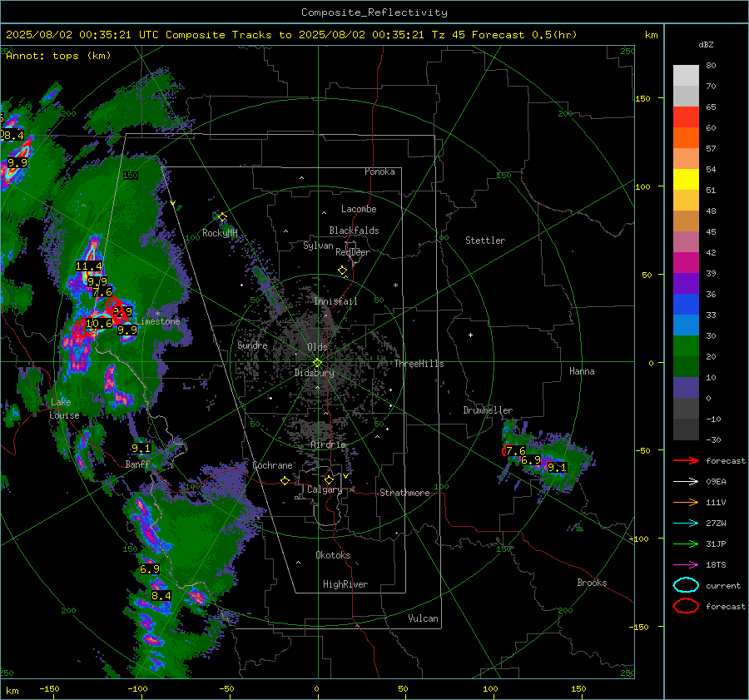The width and height of the screenshot is (749, 700).
Task: Click the UTC Composite Tracks timestamp header
Action: [291, 35]
